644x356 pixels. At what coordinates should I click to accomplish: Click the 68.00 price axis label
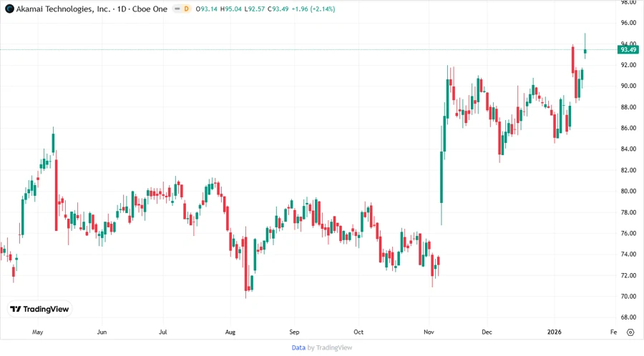point(628,317)
